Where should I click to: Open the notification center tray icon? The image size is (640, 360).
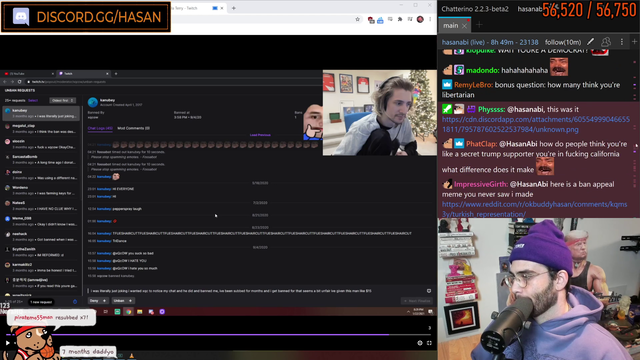tap(430, 312)
